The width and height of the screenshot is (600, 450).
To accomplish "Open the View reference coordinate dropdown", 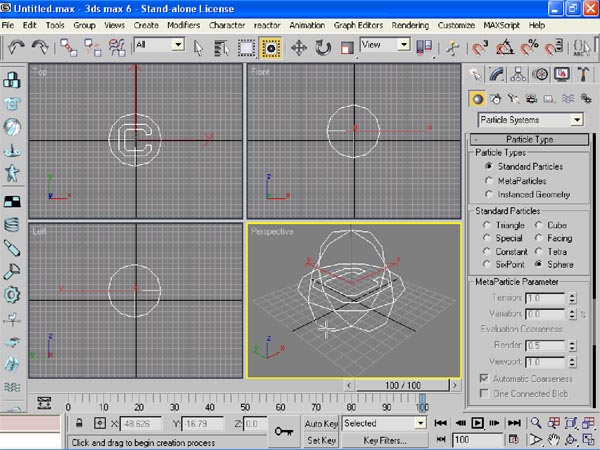I will click(403, 45).
